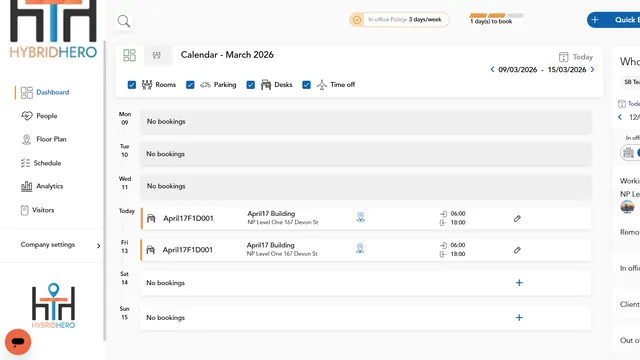The height and width of the screenshot is (360, 640).
Task: Click the search magnifier icon
Action: click(124, 21)
